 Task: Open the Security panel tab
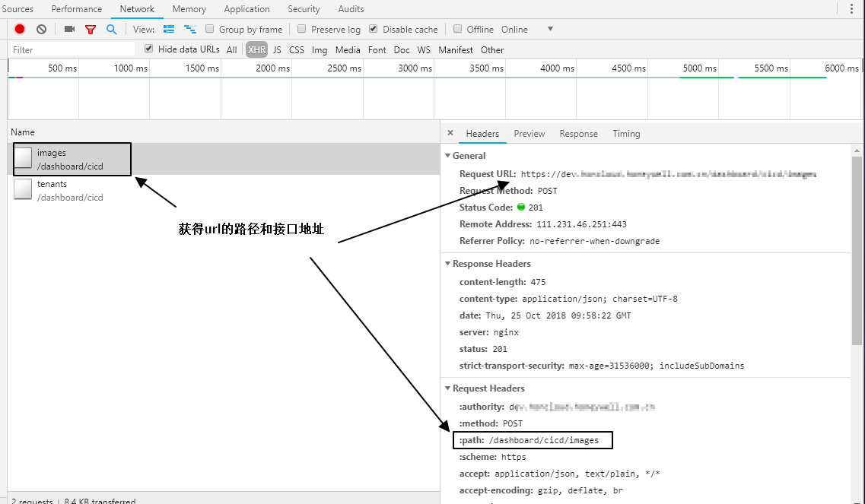304,9
